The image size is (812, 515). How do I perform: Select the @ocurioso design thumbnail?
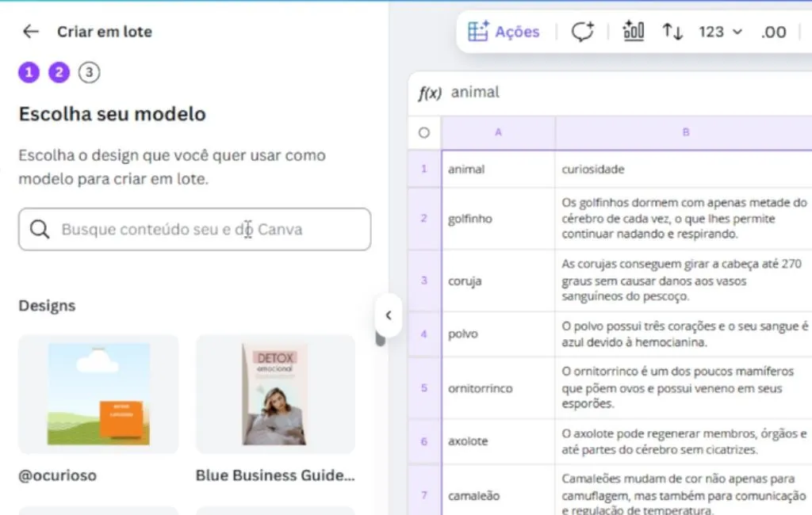98,394
